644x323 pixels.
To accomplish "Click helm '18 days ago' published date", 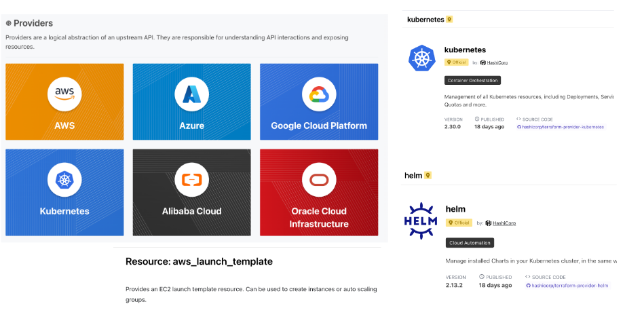I will click(x=495, y=285).
